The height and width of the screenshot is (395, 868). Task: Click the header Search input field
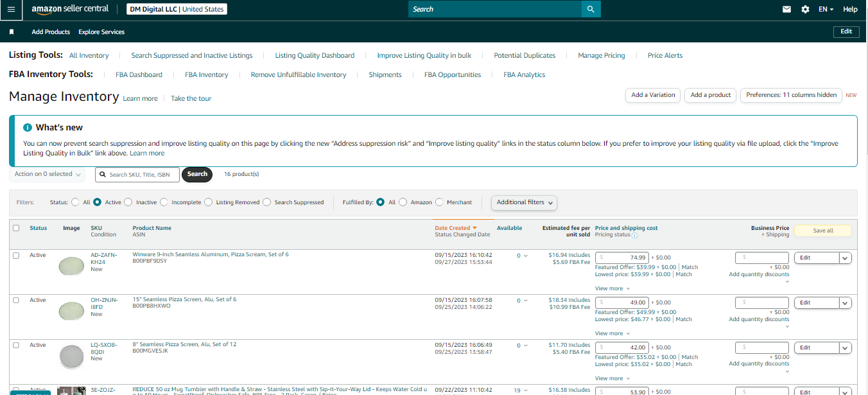495,9
